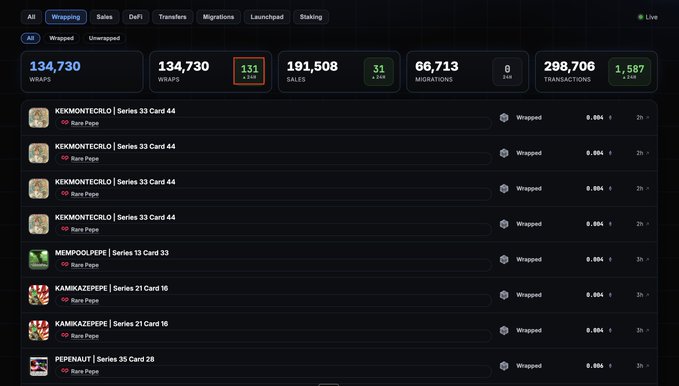This screenshot has height=386, width=679.
Task: Click the cube icon in PEPENAUT row
Action: 504,366
